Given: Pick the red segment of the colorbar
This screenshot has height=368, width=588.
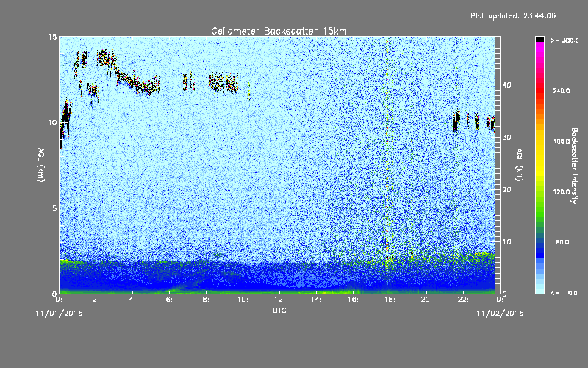Looking at the screenshot, I should [539, 90].
